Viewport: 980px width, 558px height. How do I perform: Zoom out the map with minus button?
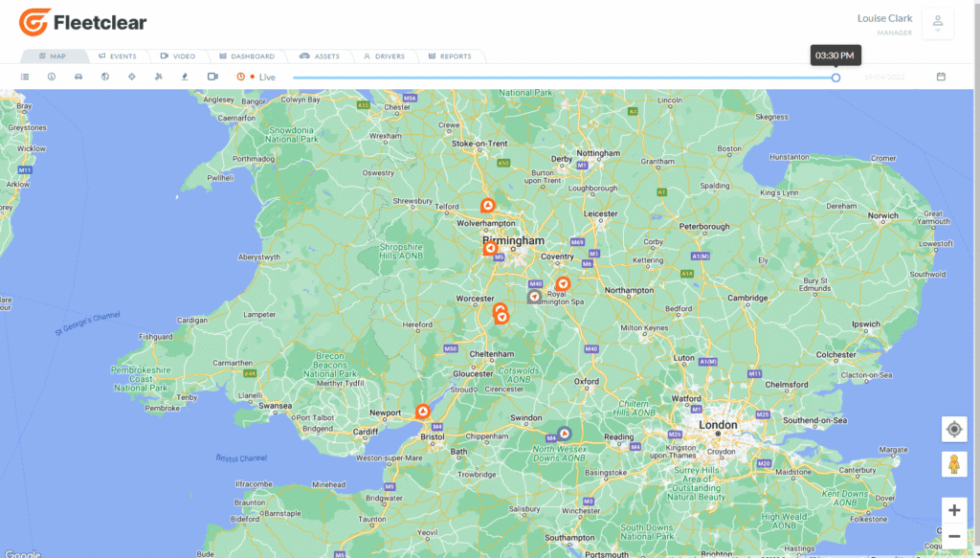(954, 536)
